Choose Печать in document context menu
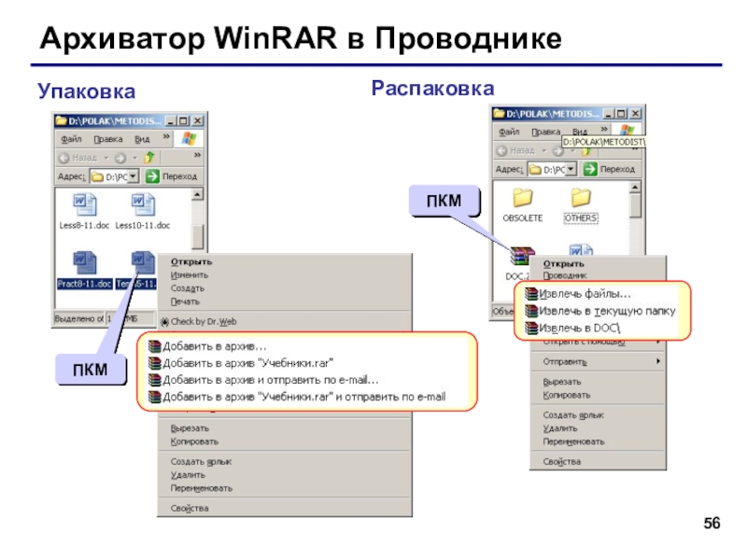Image resolution: width=747 pixels, height=560 pixels. (185, 301)
